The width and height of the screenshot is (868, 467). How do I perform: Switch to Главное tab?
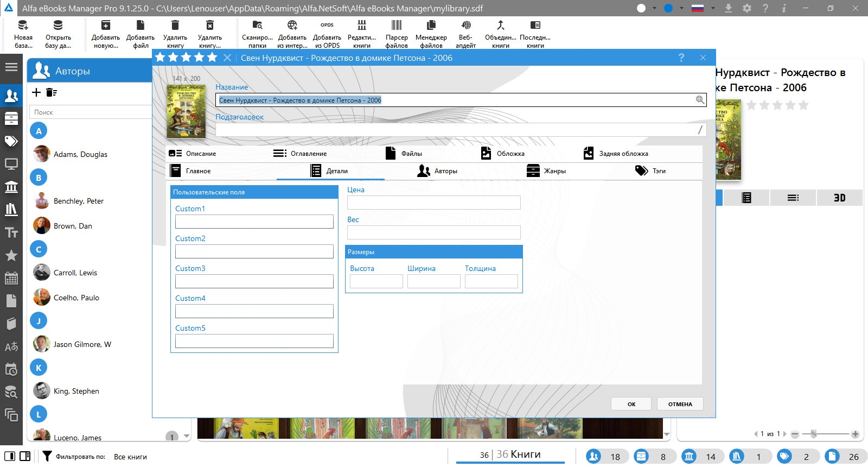pyautogui.click(x=190, y=171)
